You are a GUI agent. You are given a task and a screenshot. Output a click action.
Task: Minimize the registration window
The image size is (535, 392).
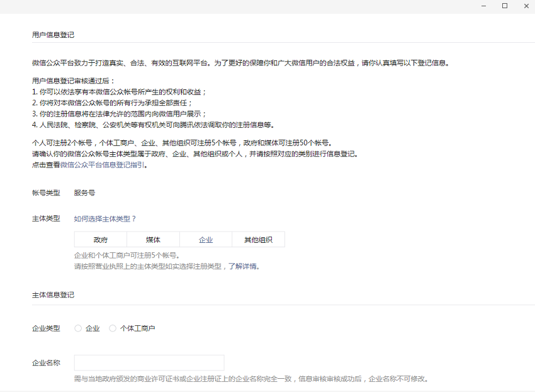click(483, 6)
